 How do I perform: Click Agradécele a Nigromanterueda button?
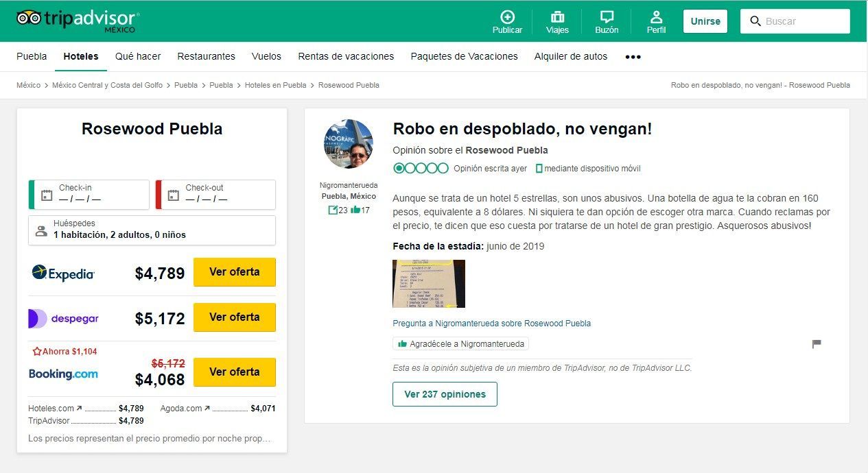[460, 343]
